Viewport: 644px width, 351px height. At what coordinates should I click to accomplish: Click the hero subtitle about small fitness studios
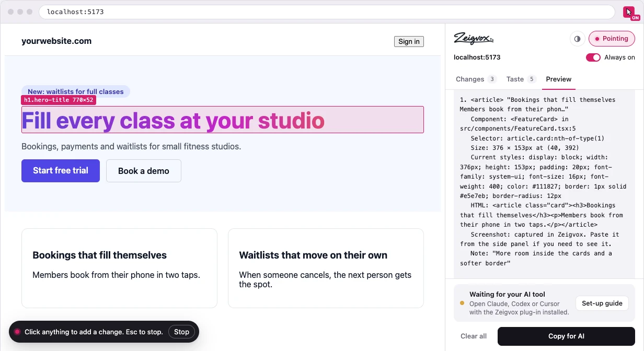(x=131, y=147)
